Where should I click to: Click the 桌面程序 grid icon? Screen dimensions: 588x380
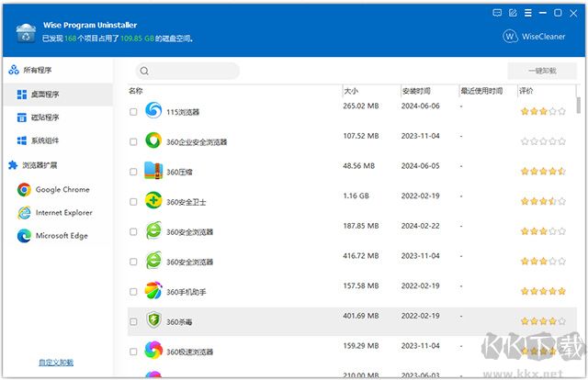22,94
